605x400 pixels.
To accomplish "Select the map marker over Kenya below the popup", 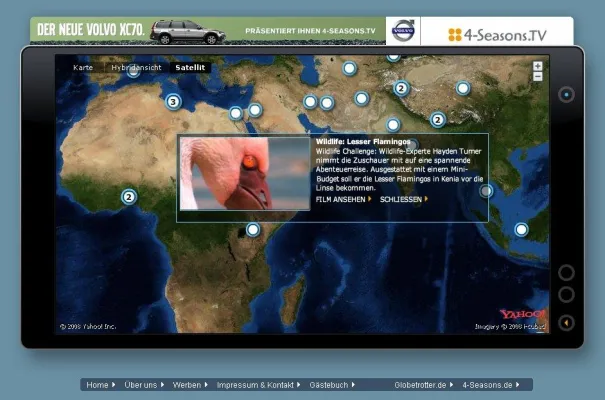I will click(253, 230).
